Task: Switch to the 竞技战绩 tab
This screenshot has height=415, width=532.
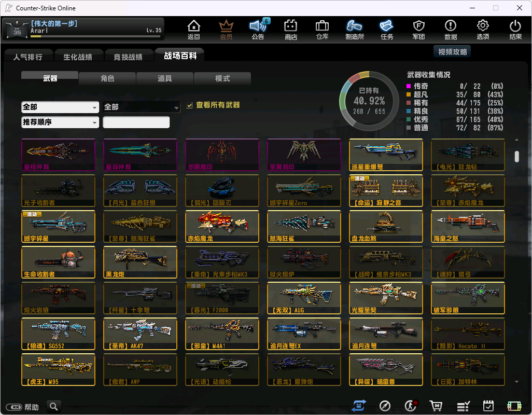Action: (x=128, y=57)
